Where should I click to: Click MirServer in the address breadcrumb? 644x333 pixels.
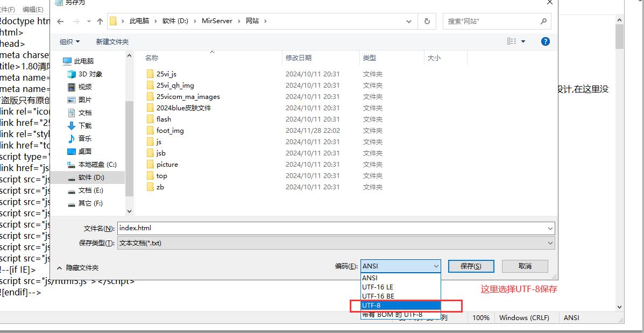[217, 21]
